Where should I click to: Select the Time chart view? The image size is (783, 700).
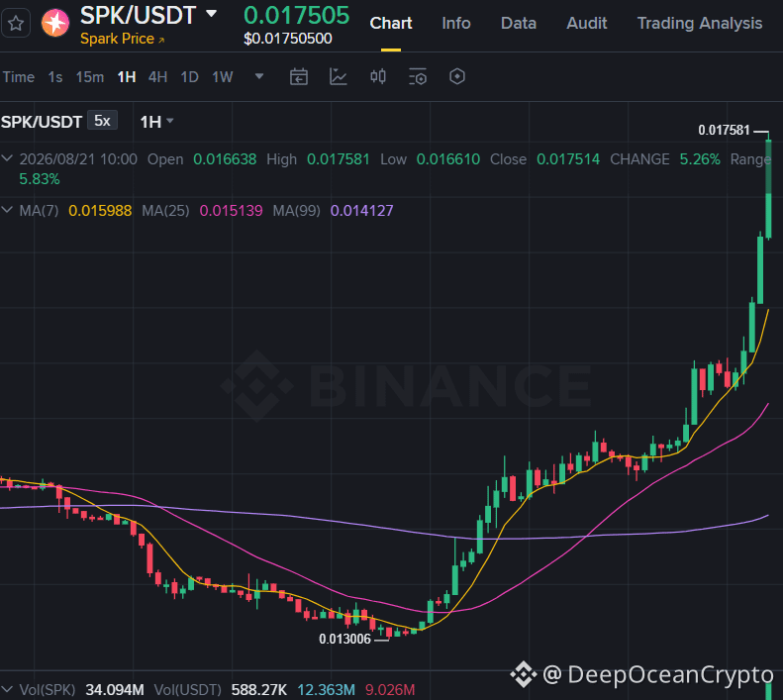coord(19,77)
